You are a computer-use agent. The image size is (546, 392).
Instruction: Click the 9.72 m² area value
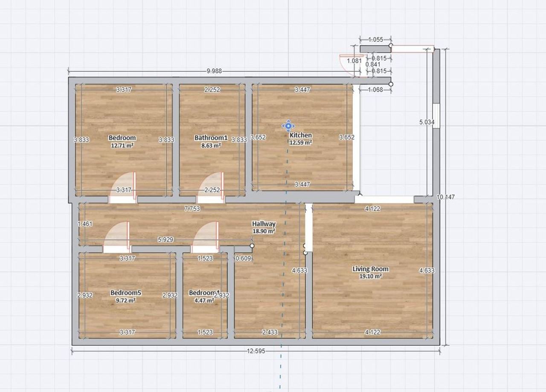click(x=125, y=300)
